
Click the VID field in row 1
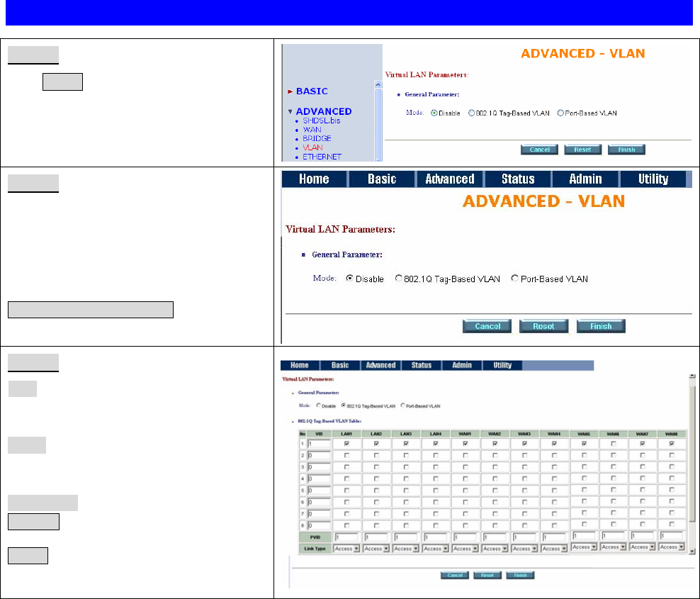tap(319, 444)
